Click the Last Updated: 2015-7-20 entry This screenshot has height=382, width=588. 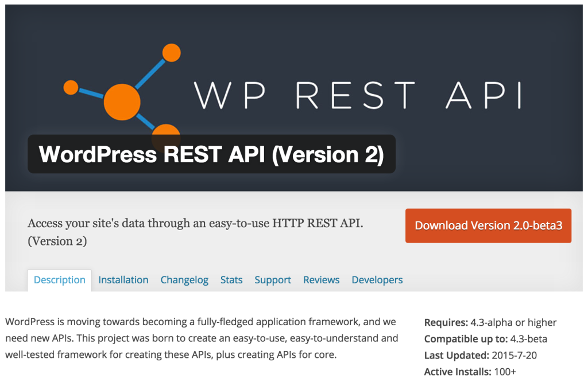[481, 355]
